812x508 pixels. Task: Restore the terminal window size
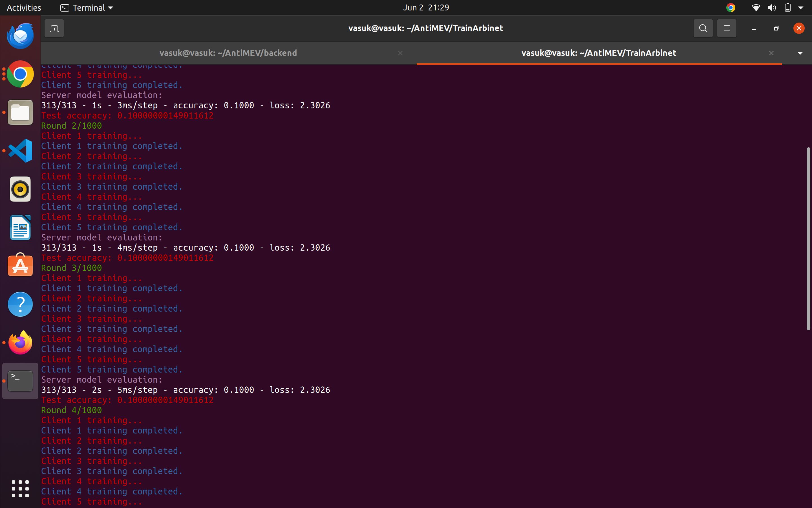[x=776, y=29]
